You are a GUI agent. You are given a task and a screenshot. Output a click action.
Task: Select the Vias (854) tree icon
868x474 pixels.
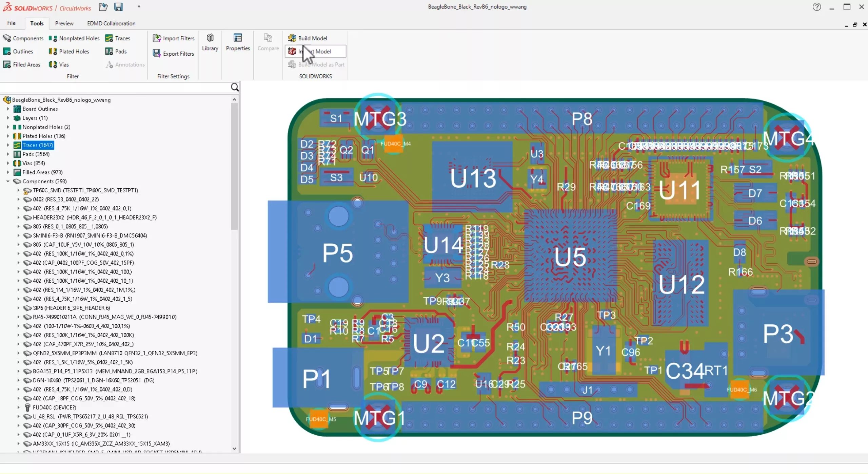coord(17,163)
